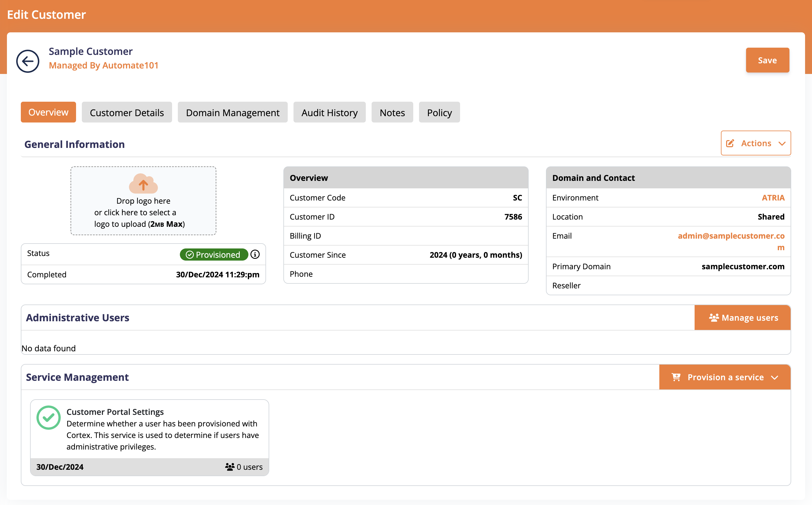Click the edit pencil icon in Actions
The image size is (812, 505).
tap(730, 144)
